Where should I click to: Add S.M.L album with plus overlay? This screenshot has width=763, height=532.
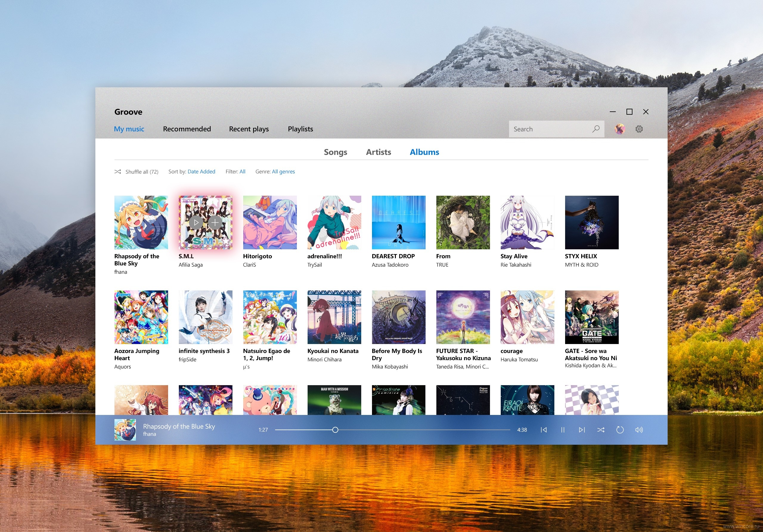(215, 223)
